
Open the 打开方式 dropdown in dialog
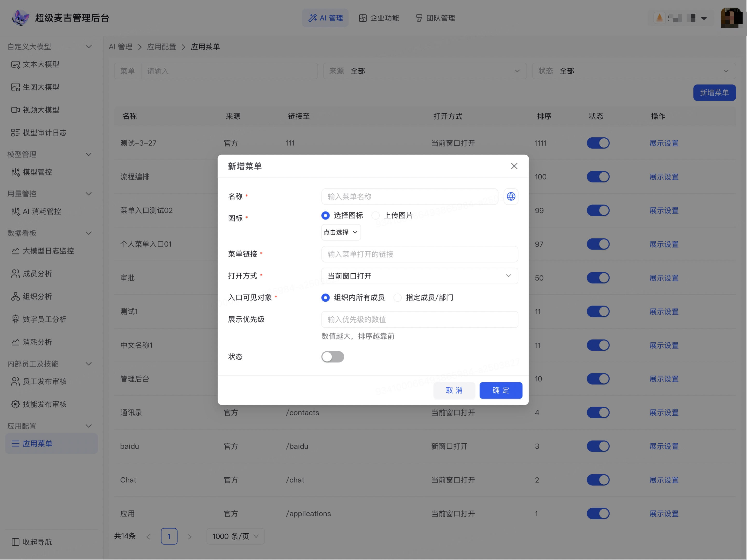[x=420, y=276]
